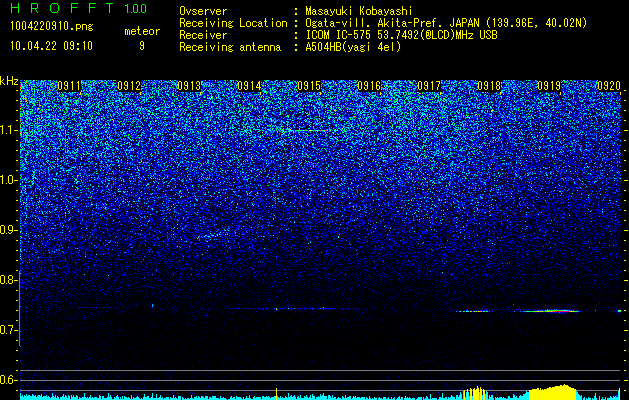
Task: Select the A504HB(yagi 4el) antenna text
Action: point(353,47)
